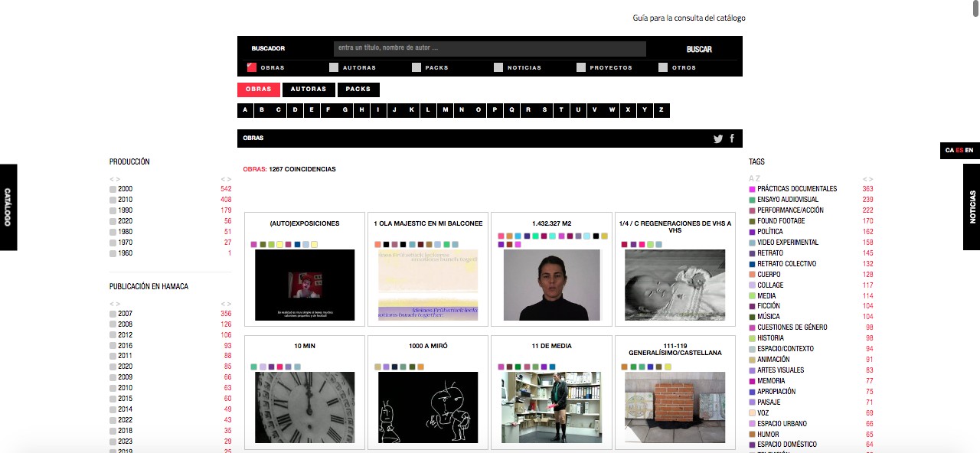Click the Facebook icon in the Obras bar
This screenshot has height=453, width=980.
click(x=732, y=139)
